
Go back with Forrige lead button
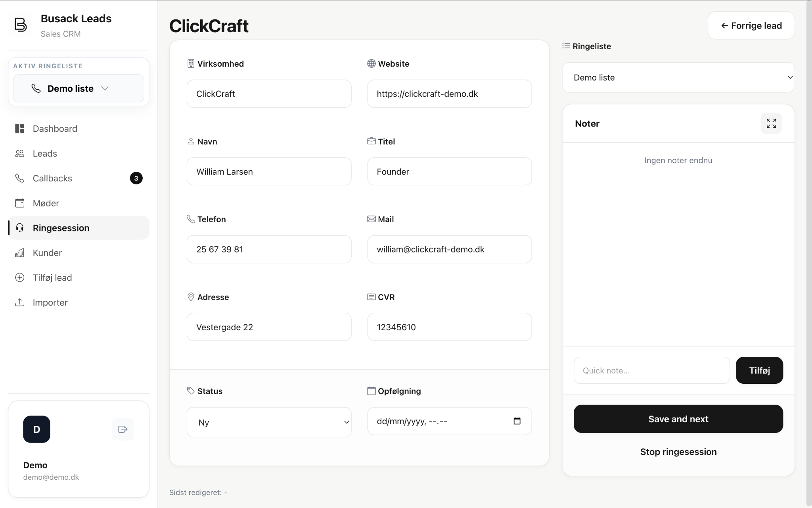[751, 25]
